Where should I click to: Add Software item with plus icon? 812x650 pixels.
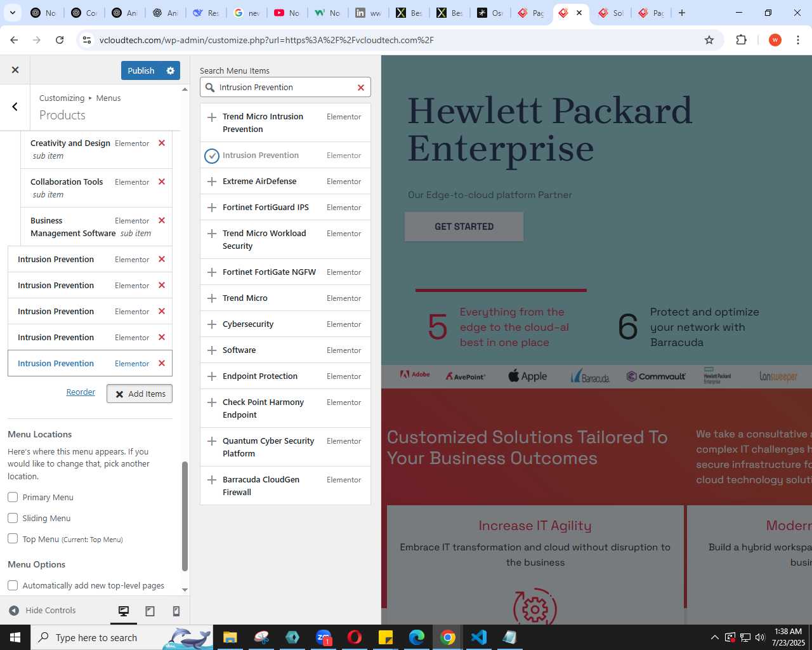pos(212,350)
